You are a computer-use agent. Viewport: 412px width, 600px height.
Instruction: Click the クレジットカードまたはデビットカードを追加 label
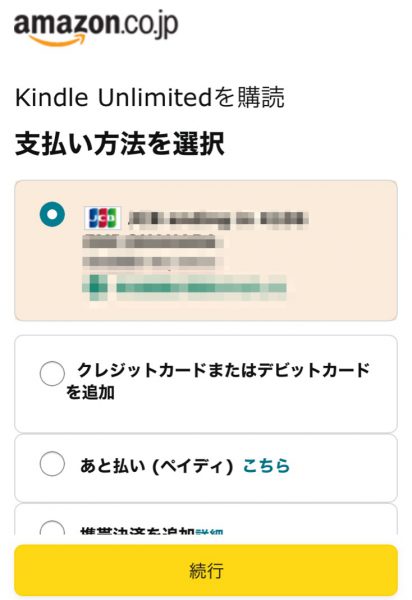click(x=218, y=381)
